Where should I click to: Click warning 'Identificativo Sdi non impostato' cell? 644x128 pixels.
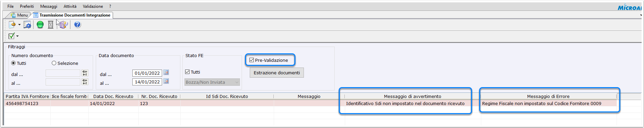(413, 103)
